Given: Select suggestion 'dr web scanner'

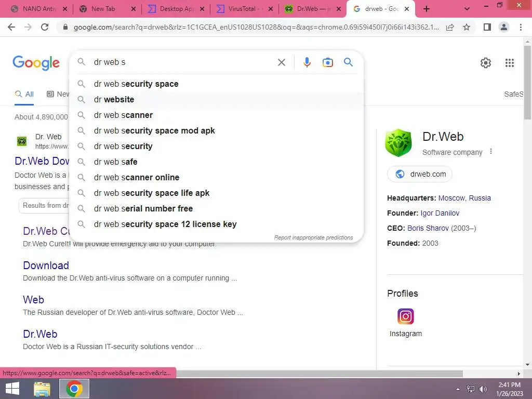Looking at the screenshot, I should (x=217, y=115).
